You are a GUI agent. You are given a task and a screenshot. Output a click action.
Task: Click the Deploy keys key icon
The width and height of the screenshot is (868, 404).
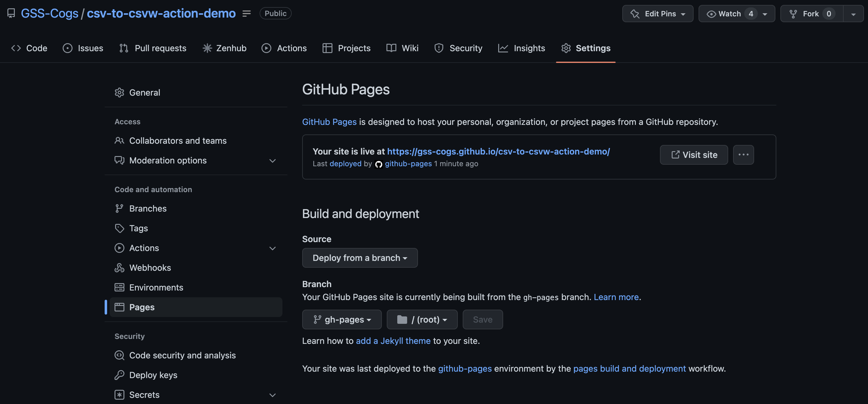point(119,375)
